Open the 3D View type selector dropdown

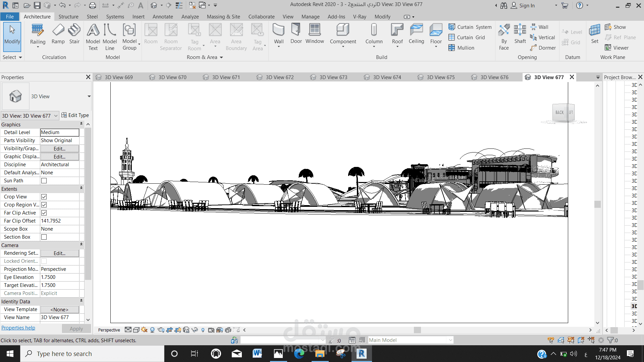[89, 97]
